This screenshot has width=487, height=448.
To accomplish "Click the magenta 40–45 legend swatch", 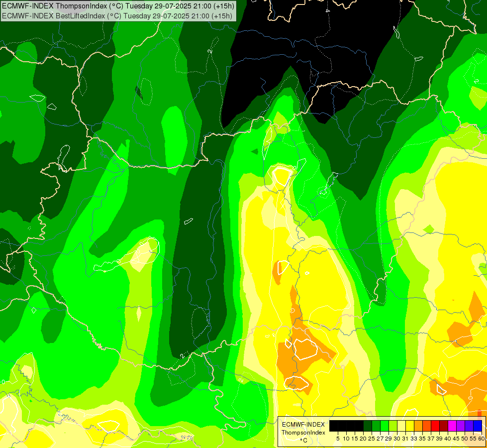I will coord(452,426).
